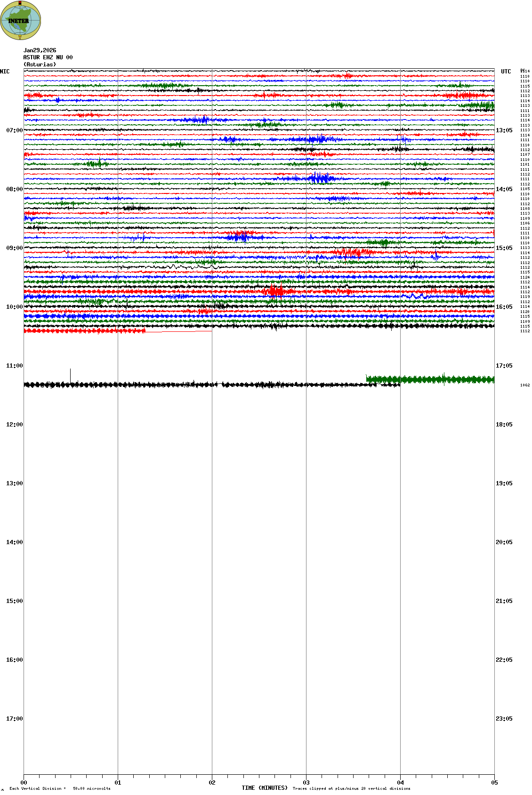This screenshot has width=532, height=795.
Task: Click the 02 minute tick label
Action: 212,783
